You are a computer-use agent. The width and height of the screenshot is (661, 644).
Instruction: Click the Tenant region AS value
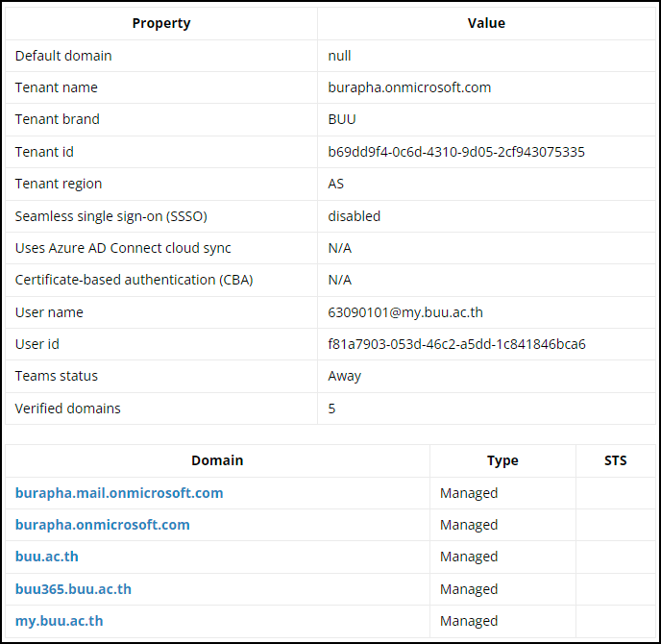click(x=336, y=184)
